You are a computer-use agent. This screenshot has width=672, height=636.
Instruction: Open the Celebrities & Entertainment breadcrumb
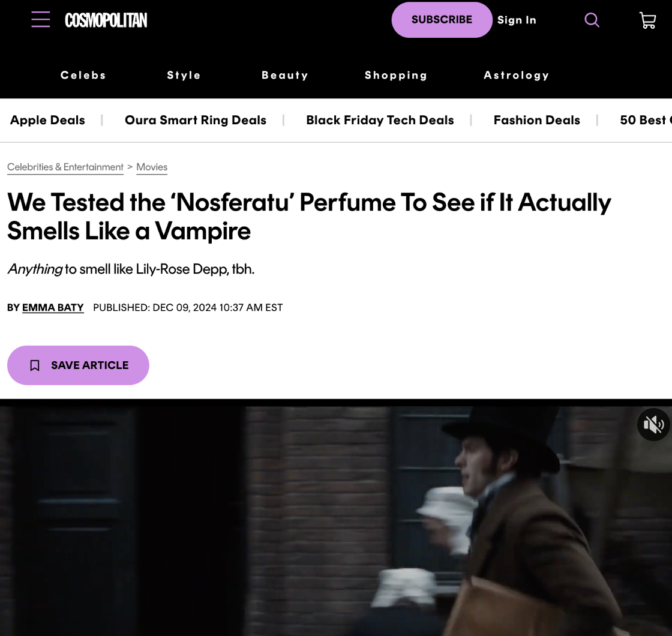coord(65,167)
